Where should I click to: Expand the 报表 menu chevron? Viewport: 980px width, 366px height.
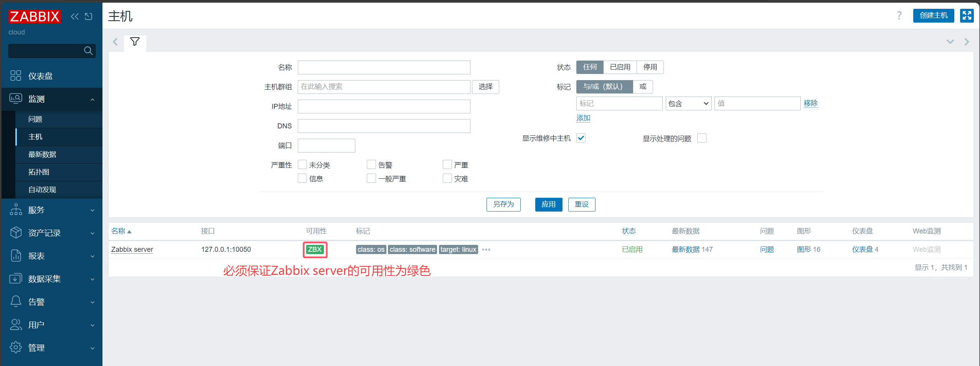[x=92, y=256]
